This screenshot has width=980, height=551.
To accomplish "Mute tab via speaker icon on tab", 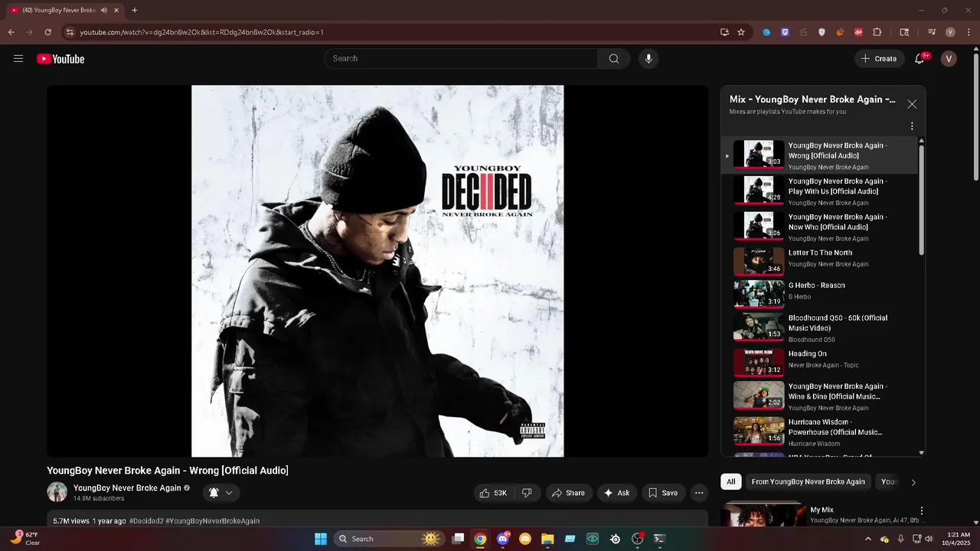I will [x=104, y=10].
